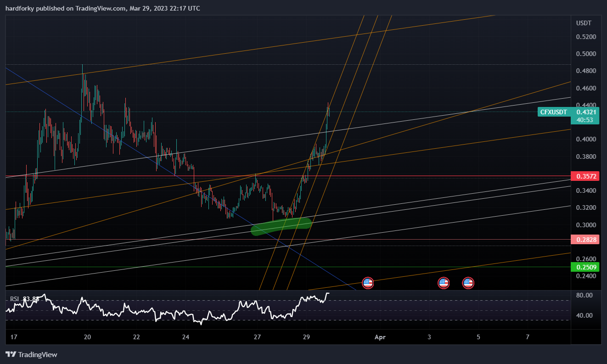Image resolution: width=607 pixels, height=364 pixels.
Task: Click date 17 on the time axis
Action: [14, 337]
